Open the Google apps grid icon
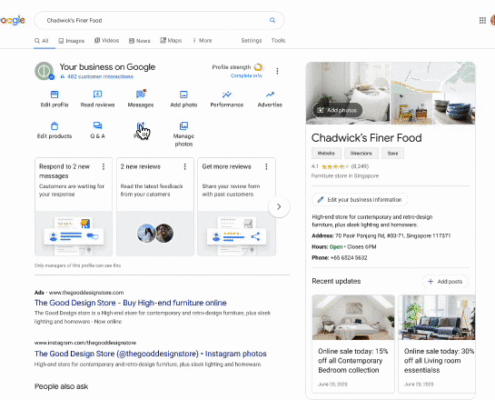Viewport: 495px width, 400px height. 482,20
